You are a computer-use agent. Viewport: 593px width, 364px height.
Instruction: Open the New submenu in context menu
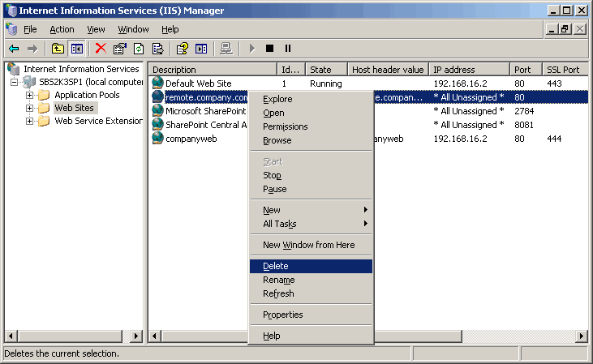coord(311,210)
